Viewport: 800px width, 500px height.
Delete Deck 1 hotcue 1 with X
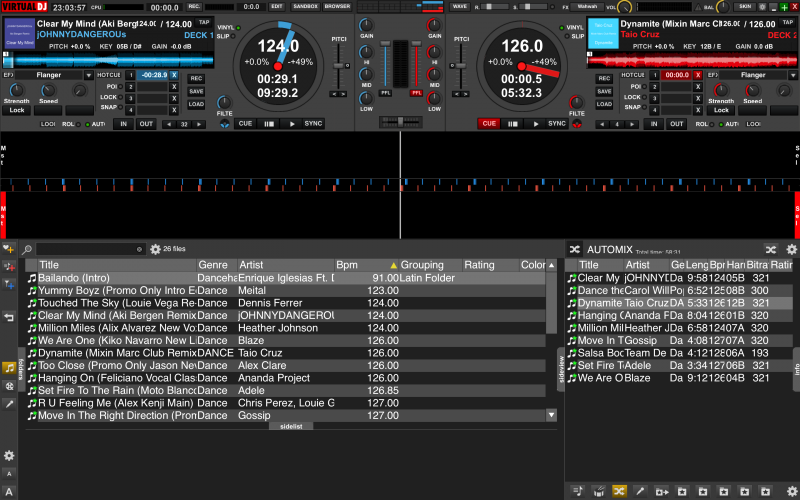click(x=174, y=76)
